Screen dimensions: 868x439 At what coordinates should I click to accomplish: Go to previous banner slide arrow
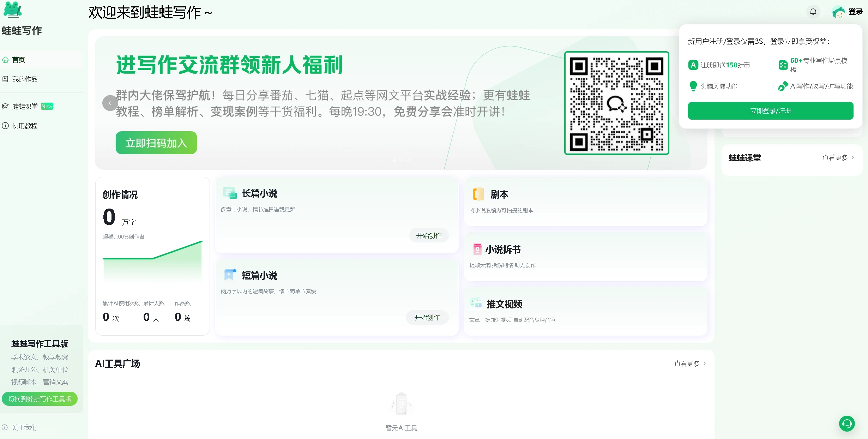[x=110, y=103]
